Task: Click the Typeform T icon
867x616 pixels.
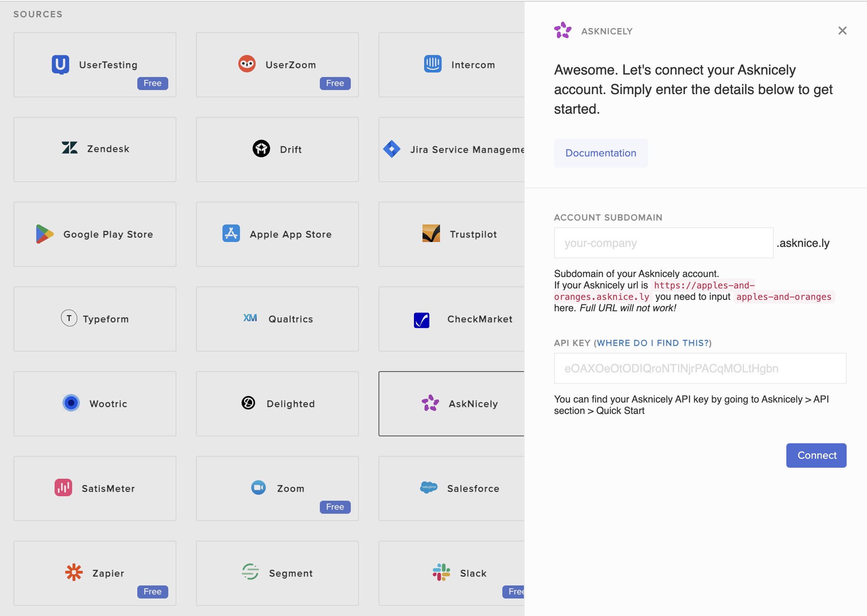Action: (x=69, y=318)
